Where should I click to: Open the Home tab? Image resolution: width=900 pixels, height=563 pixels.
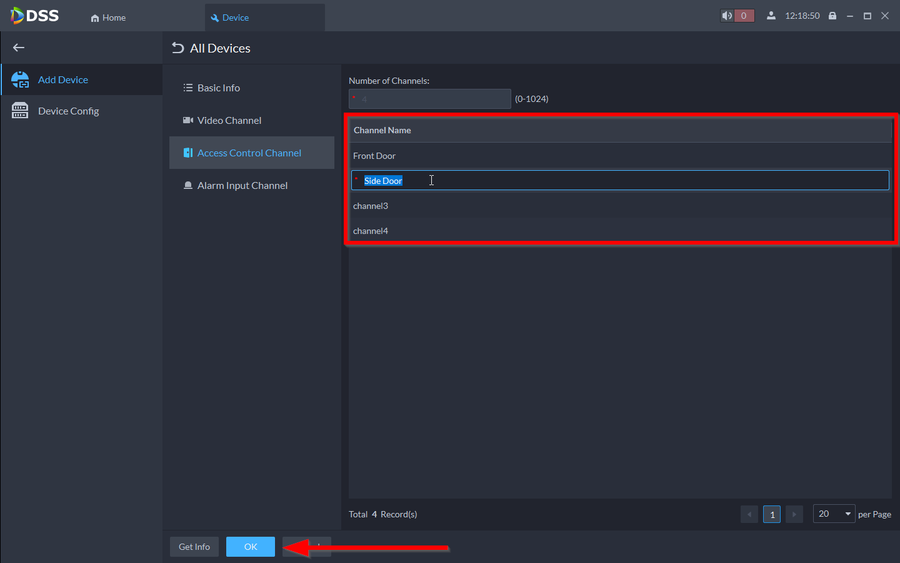[x=108, y=18]
